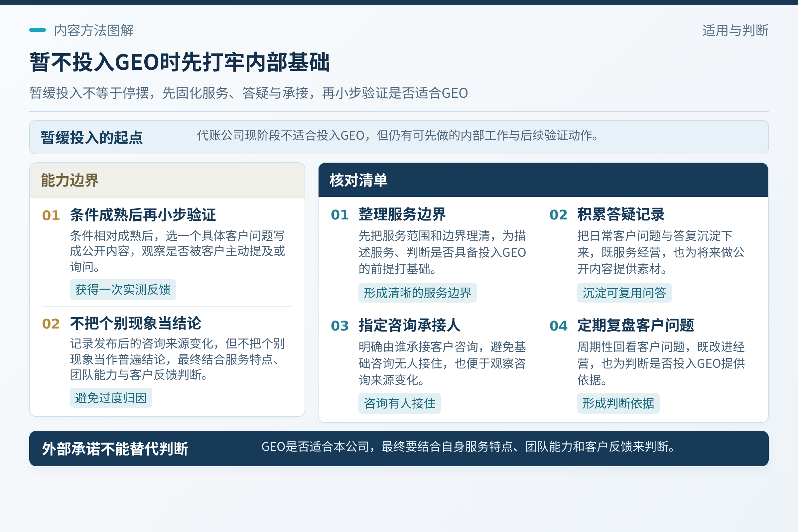Select the heading 积累答疑记录

pos(621,214)
